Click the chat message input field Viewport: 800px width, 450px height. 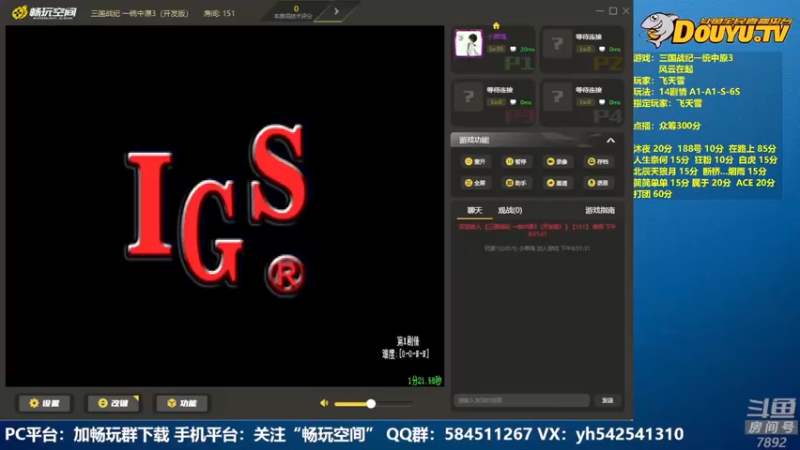pyautogui.click(x=521, y=401)
